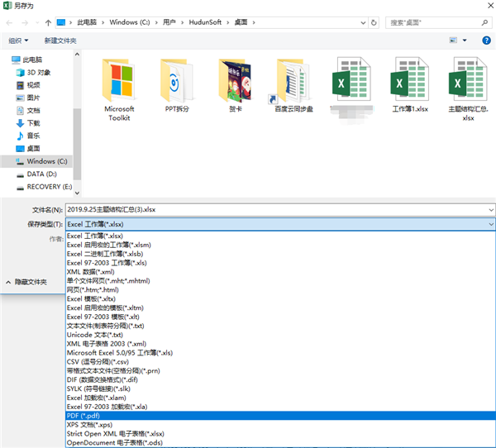The width and height of the screenshot is (496, 448).
Task: Change the view layout icon
Action: pos(453,41)
